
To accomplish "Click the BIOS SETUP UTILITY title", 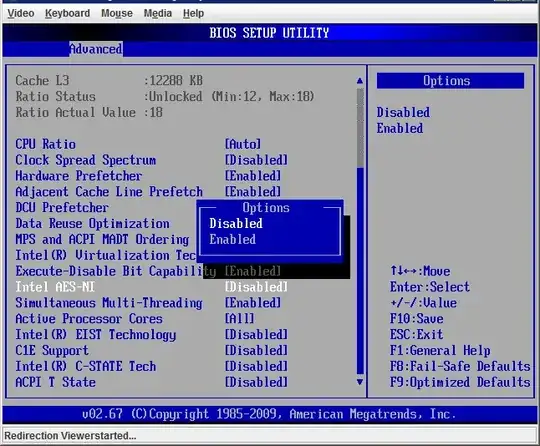I will [x=269, y=33].
